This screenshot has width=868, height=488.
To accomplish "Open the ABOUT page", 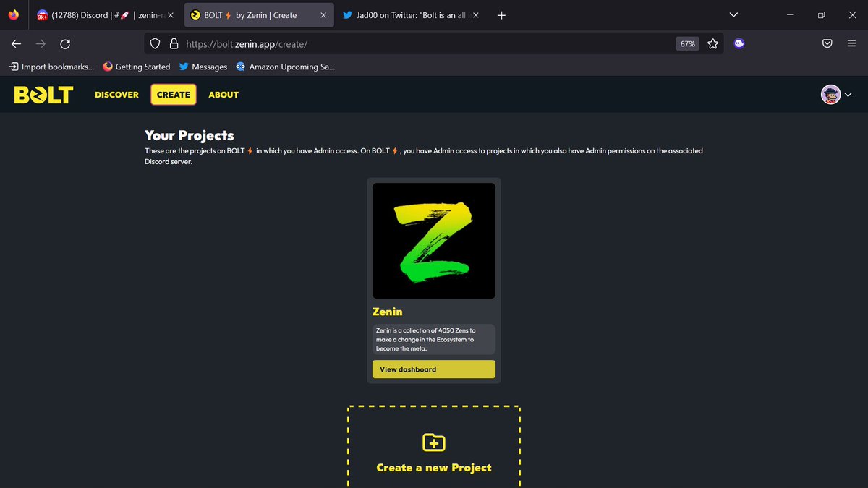I will (224, 95).
